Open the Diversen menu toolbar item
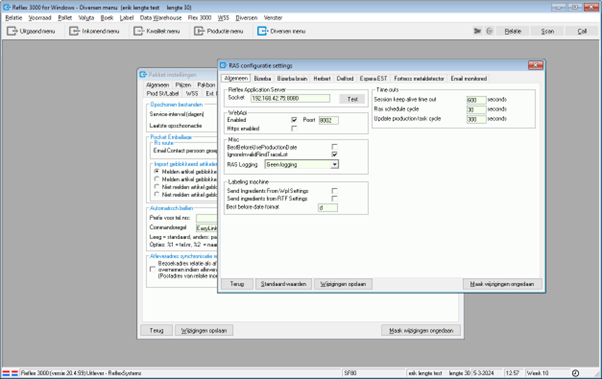Image resolution: width=602 pixels, height=379 pixels. click(x=281, y=31)
